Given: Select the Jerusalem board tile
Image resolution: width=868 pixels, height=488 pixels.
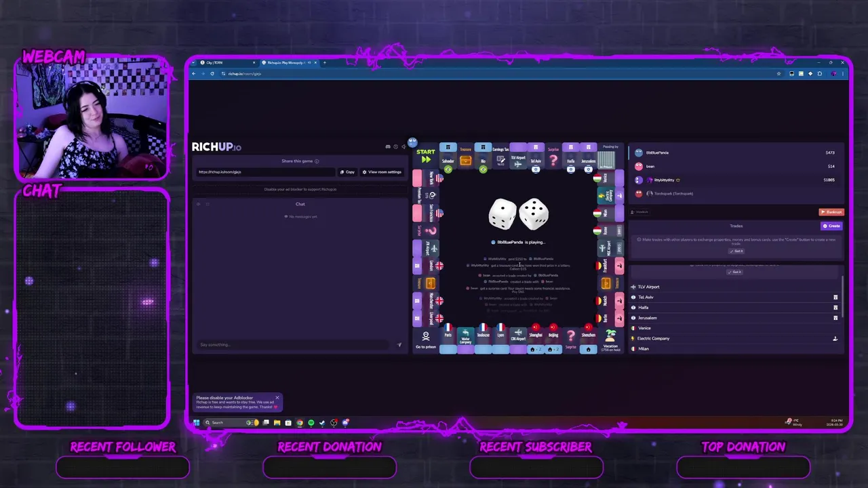Looking at the screenshot, I should (x=589, y=157).
